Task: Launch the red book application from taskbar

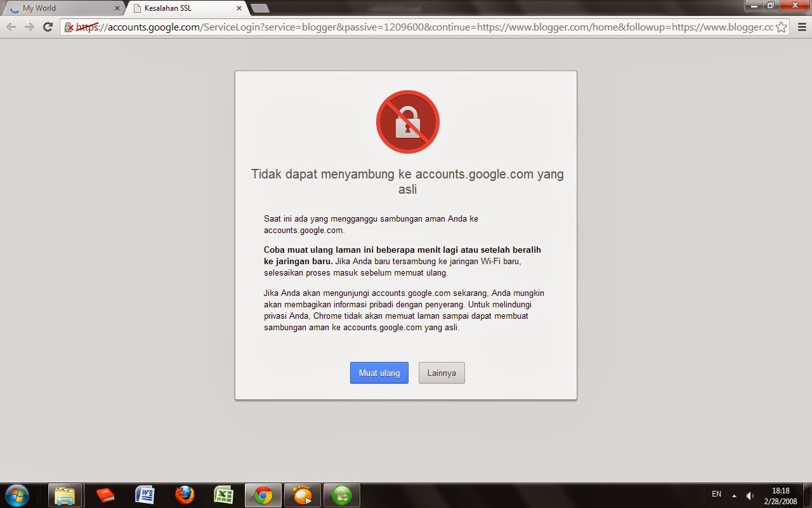Action: (x=105, y=495)
